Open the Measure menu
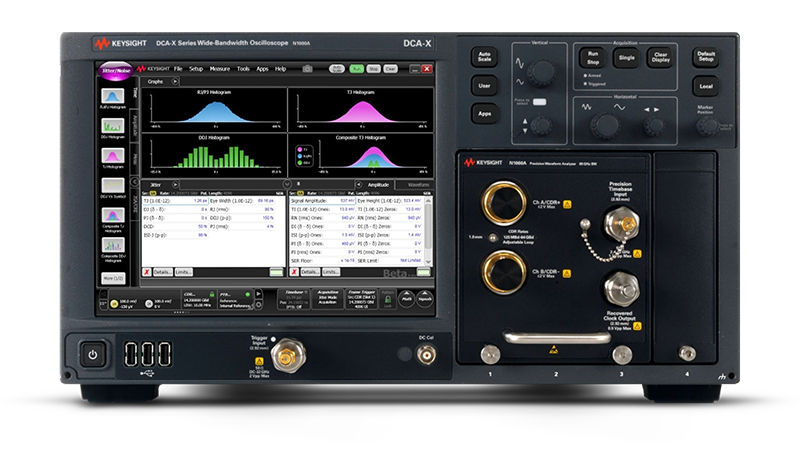The width and height of the screenshot is (800, 450). [x=220, y=69]
